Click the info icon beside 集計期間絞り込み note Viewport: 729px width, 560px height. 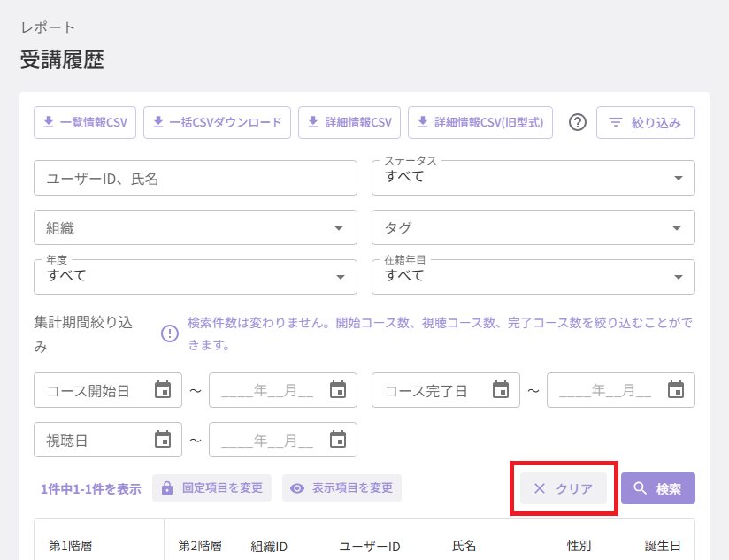(x=170, y=334)
